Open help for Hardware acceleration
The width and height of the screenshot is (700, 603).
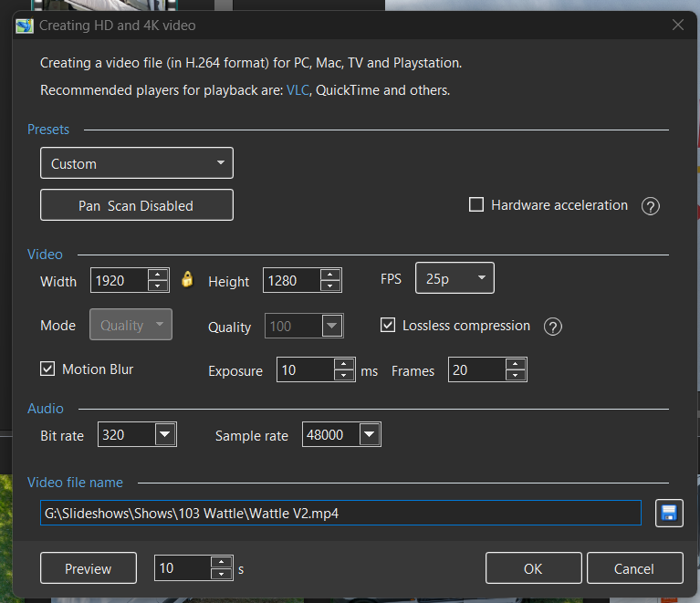[x=651, y=206]
